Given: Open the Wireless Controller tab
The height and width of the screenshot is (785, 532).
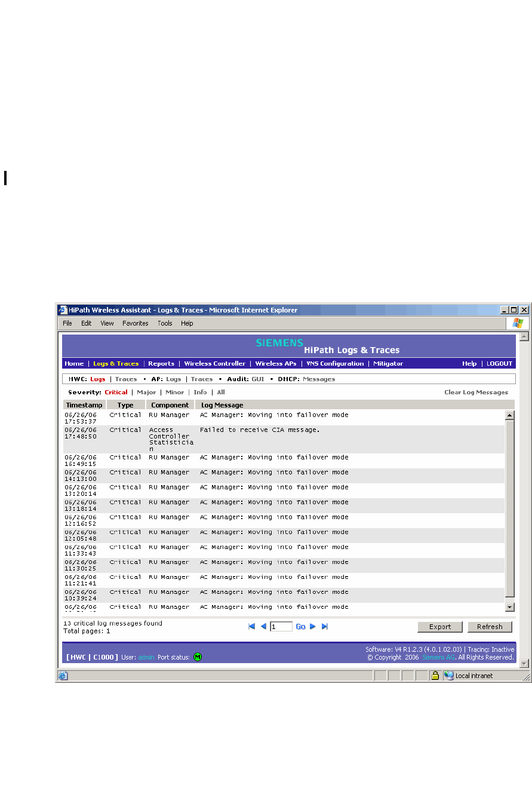Looking at the screenshot, I should (x=214, y=363).
